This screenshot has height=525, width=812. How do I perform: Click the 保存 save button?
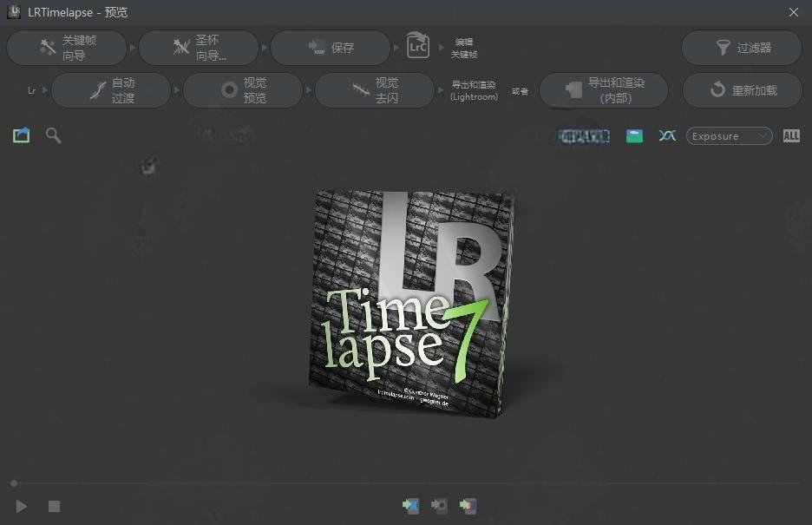pyautogui.click(x=331, y=48)
